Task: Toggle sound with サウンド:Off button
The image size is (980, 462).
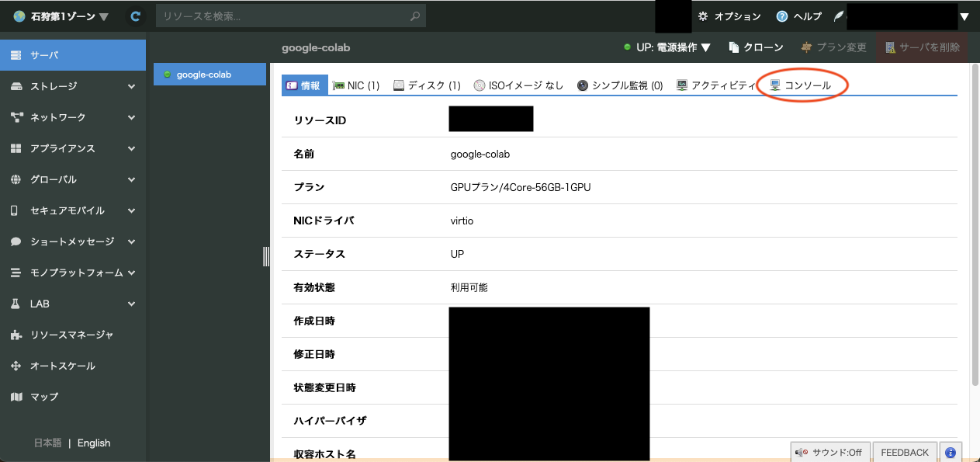Action: click(830, 452)
